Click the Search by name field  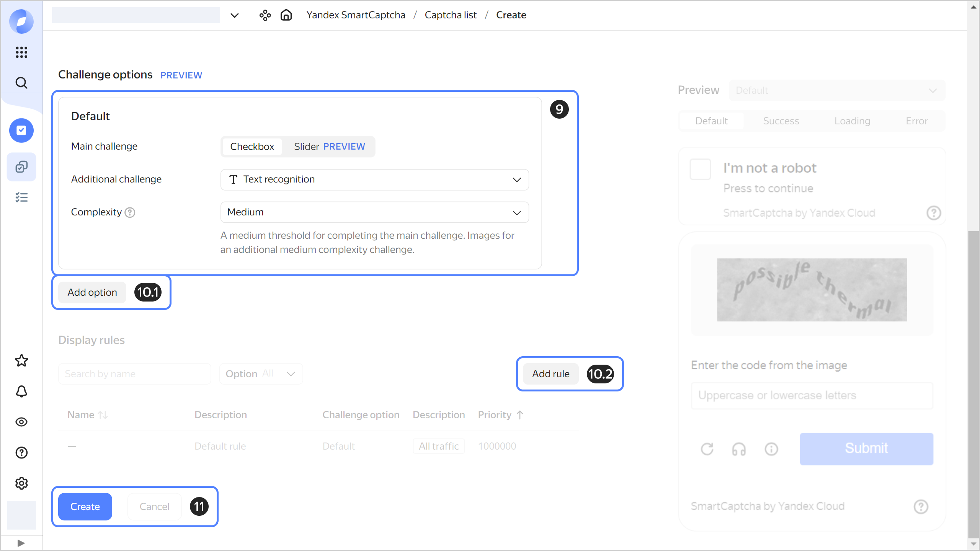(134, 374)
